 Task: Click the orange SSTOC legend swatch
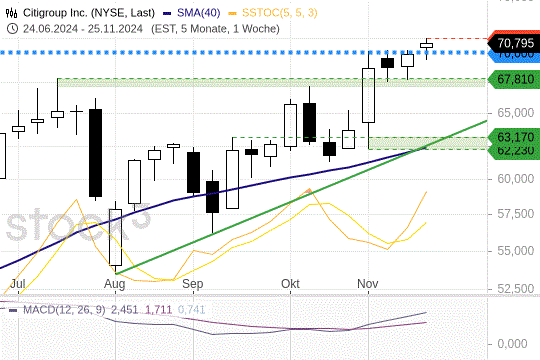click(x=232, y=13)
